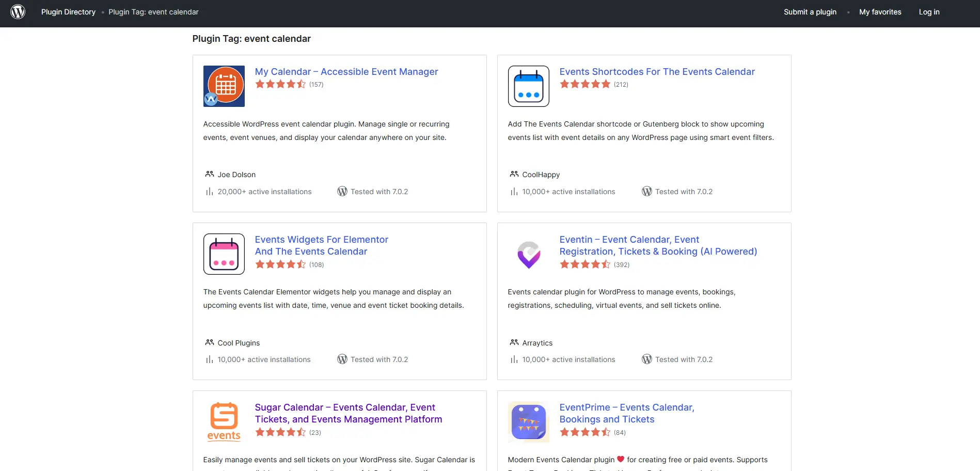Click star rating of Eventin plugin
This screenshot has width=980, height=471.
click(585, 264)
